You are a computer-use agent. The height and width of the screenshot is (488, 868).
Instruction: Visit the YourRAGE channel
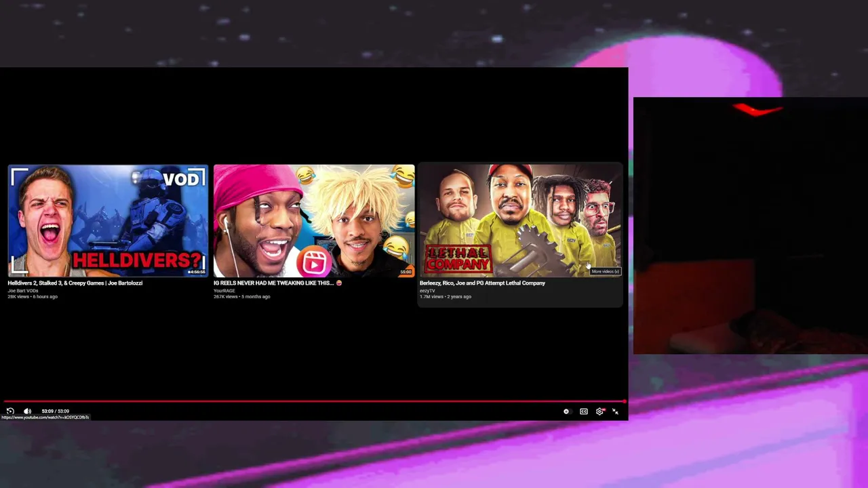pos(224,291)
